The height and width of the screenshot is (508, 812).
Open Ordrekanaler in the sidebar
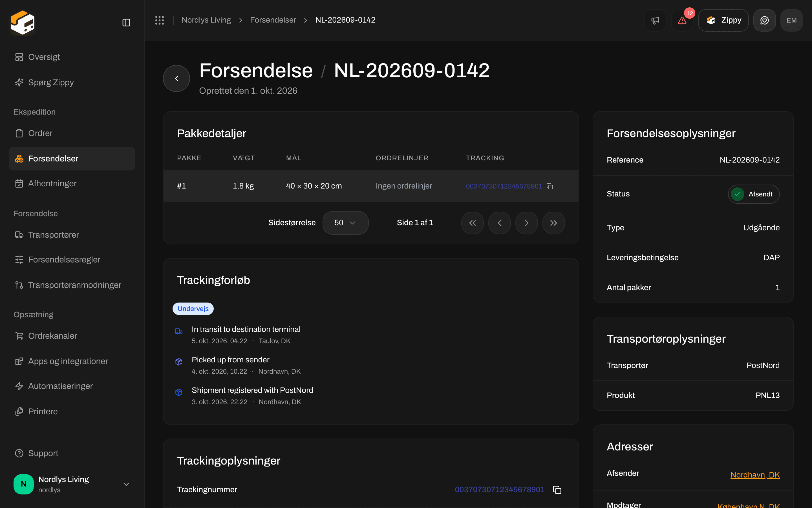(x=72, y=336)
